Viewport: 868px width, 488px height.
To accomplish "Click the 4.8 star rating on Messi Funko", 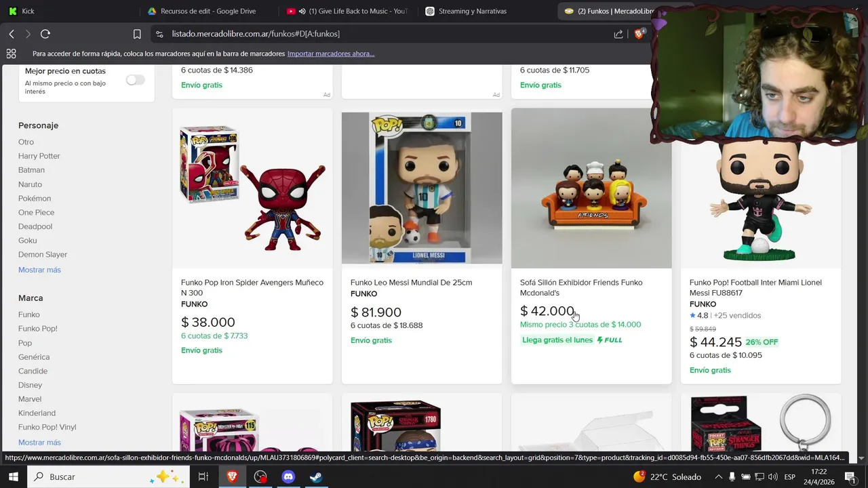I will coord(698,315).
